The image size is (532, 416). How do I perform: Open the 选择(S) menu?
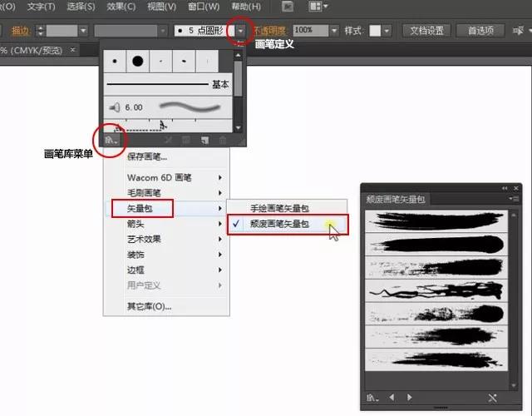[x=81, y=7]
